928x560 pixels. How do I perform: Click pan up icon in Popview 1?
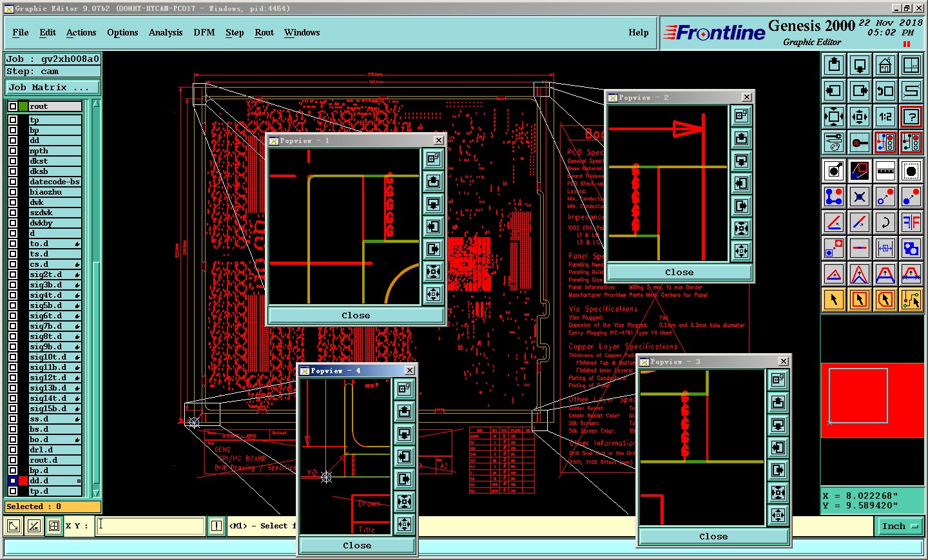pos(434,182)
